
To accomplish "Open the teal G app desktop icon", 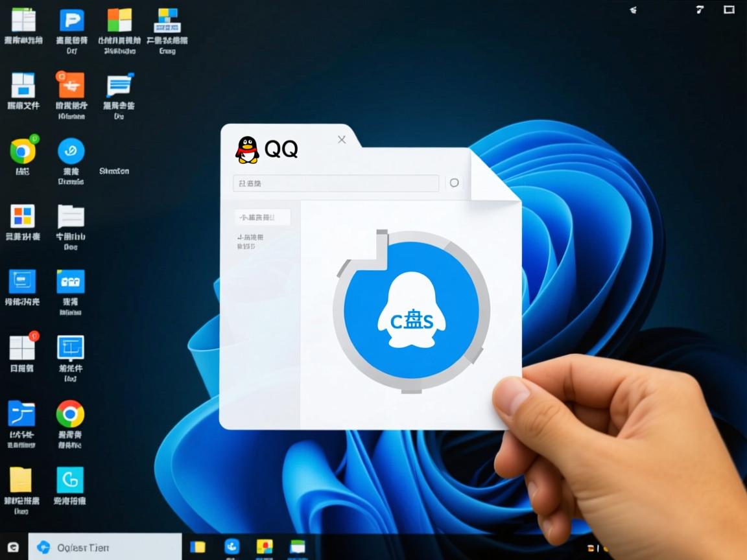I will pyautogui.click(x=70, y=480).
